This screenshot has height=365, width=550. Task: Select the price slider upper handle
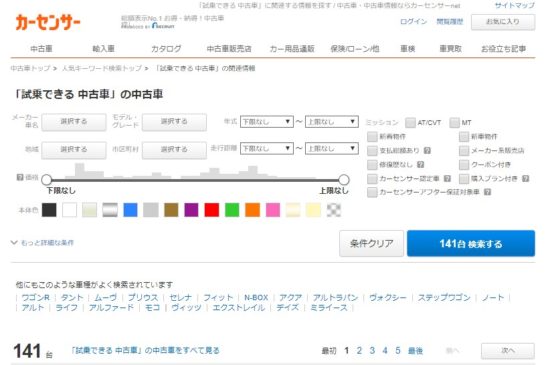(x=344, y=180)
